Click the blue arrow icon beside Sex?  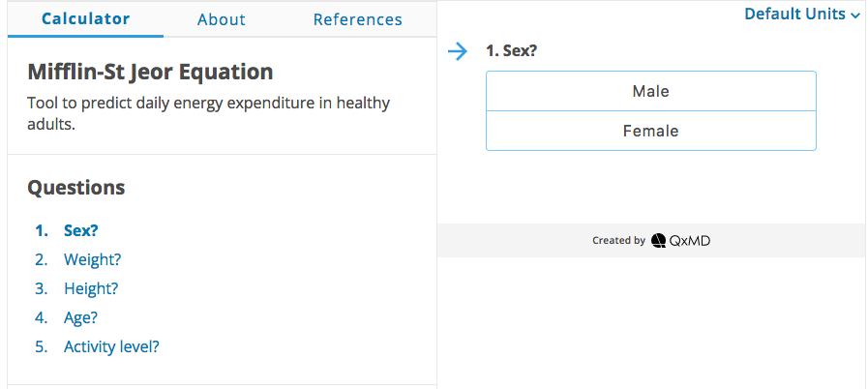tap(458, 51)
